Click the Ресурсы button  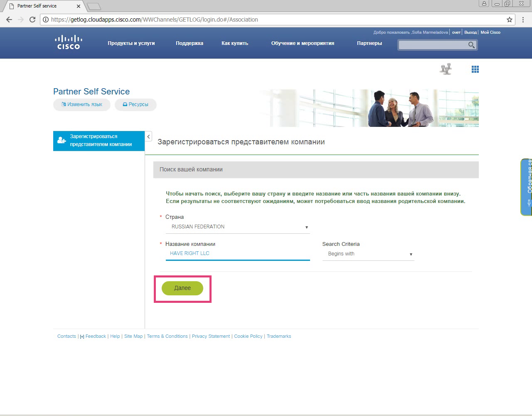(x=135, y=104)
